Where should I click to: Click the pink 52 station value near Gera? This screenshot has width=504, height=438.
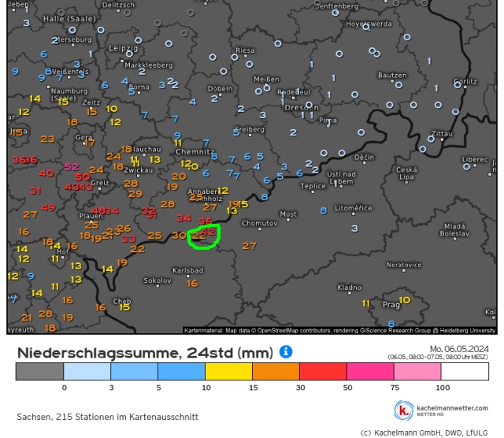(72, 167)
